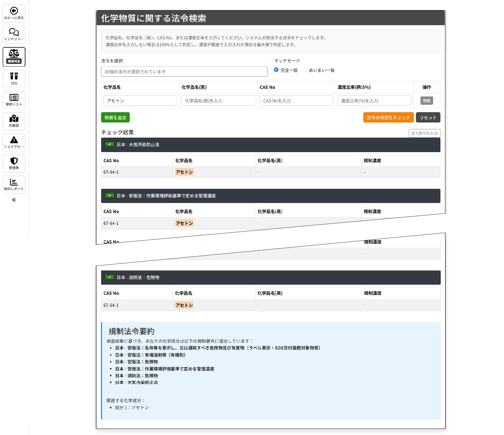504x435 pixels.
Task: Select the 完全一致 match mode radio
Action: [276, 70]
